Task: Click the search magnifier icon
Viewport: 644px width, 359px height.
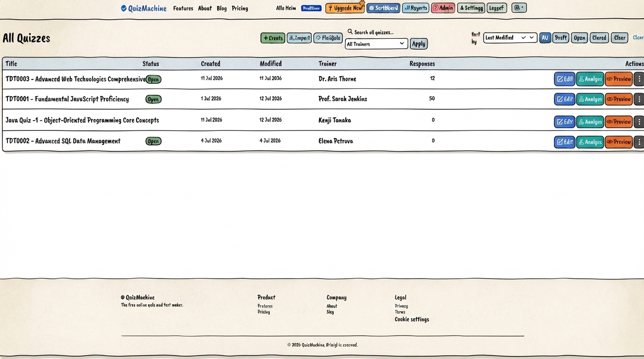Action: [x=350, y=32]
